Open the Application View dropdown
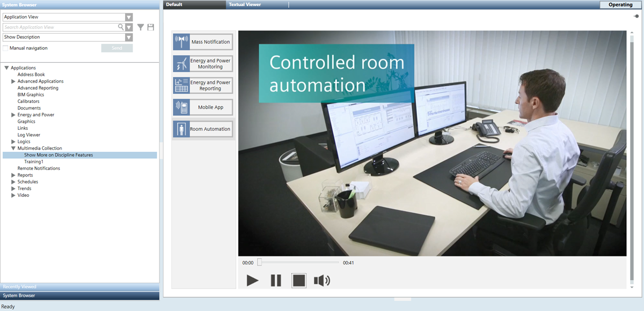The width and height of the screenshot is (644, 311). [129, 17]
